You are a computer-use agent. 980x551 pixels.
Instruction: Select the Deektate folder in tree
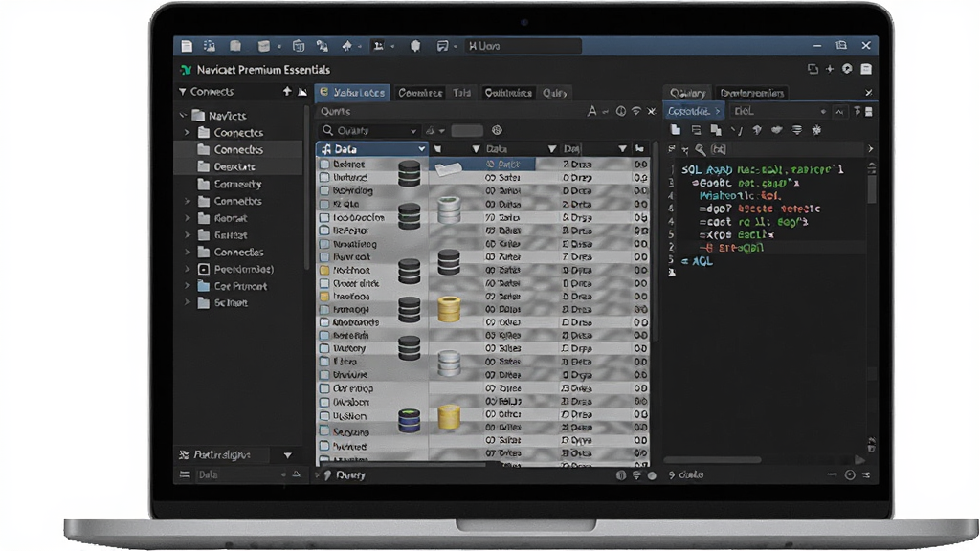[x=237, y=166]
